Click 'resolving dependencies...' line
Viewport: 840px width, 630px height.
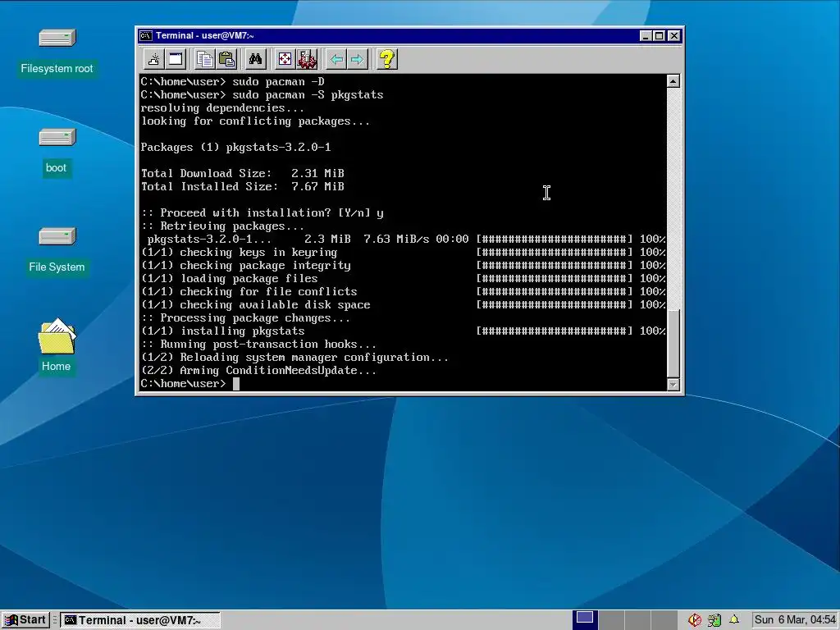(222, 107)
